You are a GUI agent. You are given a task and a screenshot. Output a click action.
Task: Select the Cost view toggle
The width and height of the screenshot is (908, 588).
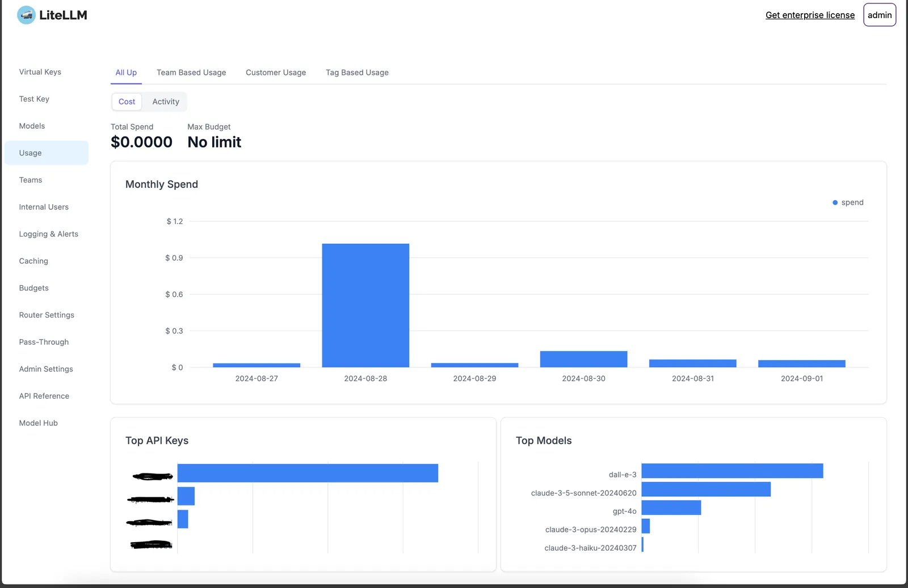127,101
